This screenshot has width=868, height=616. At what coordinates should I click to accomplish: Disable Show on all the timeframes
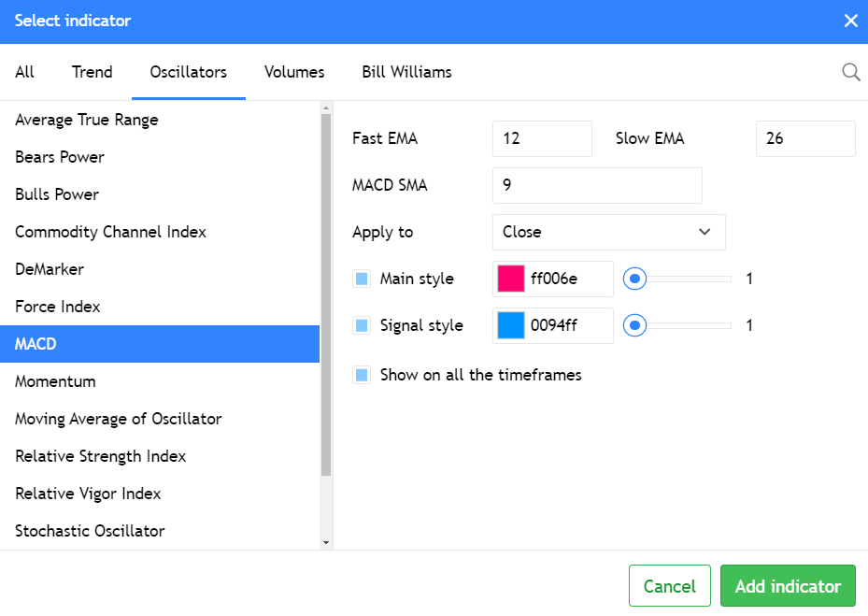361,375
